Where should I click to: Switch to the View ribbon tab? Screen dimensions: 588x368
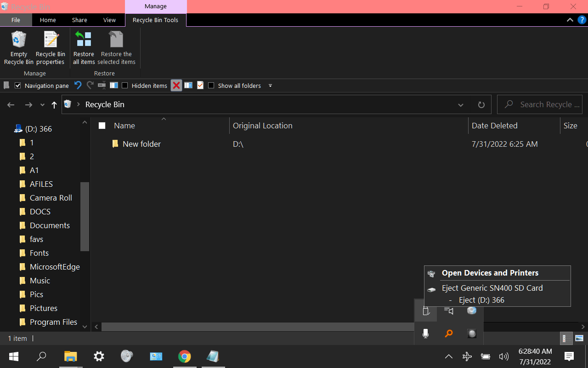point(109,20)
